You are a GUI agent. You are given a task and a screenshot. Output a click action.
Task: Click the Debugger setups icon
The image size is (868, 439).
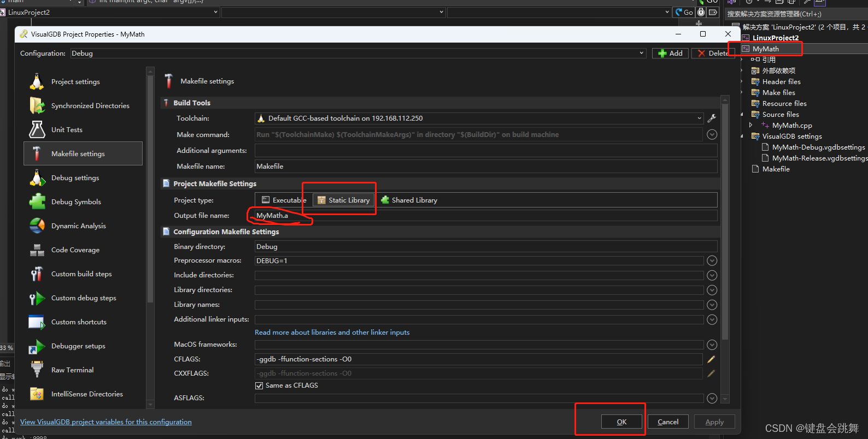[x=37, y=346]
